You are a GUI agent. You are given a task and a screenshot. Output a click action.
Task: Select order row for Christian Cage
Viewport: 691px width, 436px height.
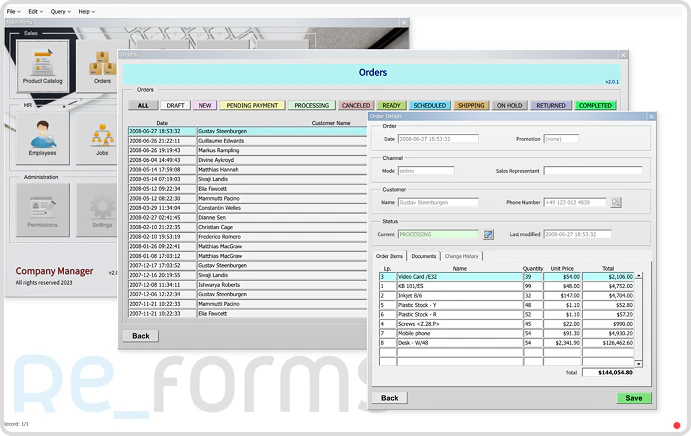tap(247, 227)
